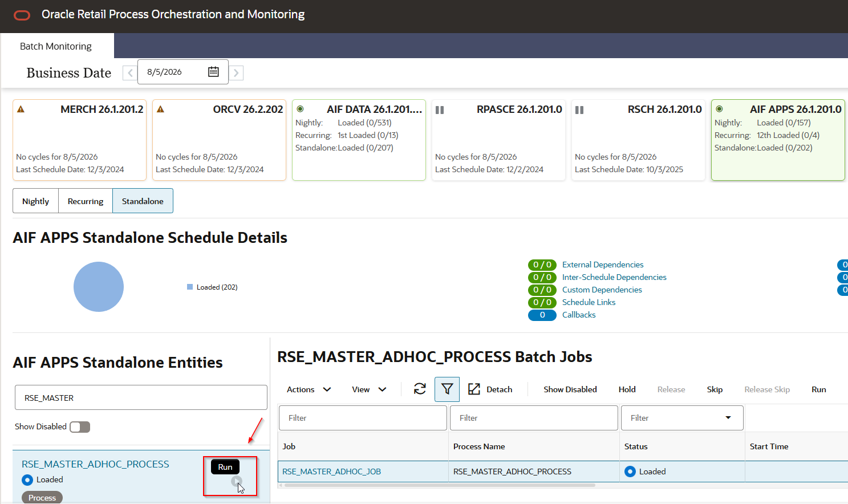The width and height of the screenshot is (848, 504).
Task: Click the batch jobs table horizontal scrollbar
Action: click(x=440, y=485)
